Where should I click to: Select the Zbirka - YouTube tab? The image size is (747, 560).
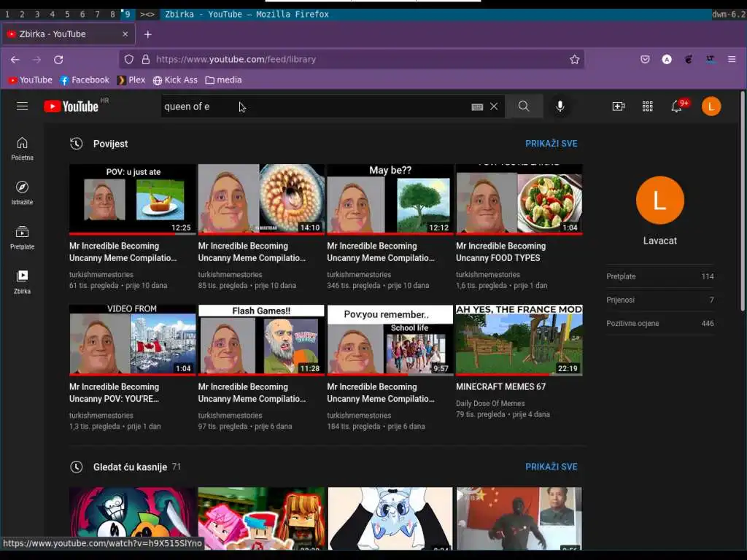(x=68, y=34)
